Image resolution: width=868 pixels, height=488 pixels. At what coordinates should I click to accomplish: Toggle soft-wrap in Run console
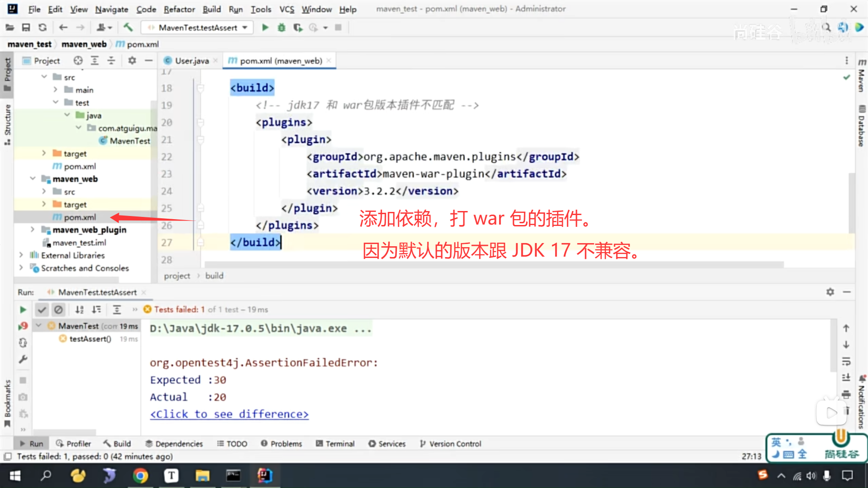point(846,361)
